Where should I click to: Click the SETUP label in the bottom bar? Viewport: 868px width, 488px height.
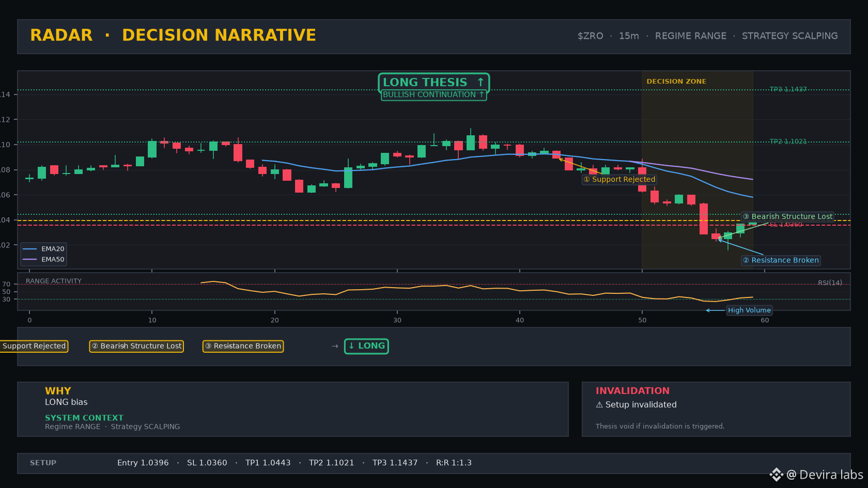point(43,463)
